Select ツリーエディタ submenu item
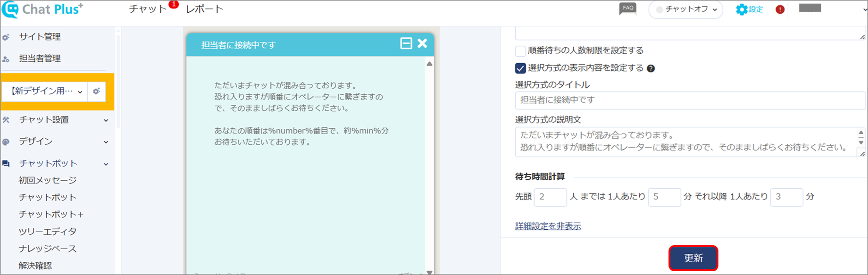 click(x=47, y=232)
